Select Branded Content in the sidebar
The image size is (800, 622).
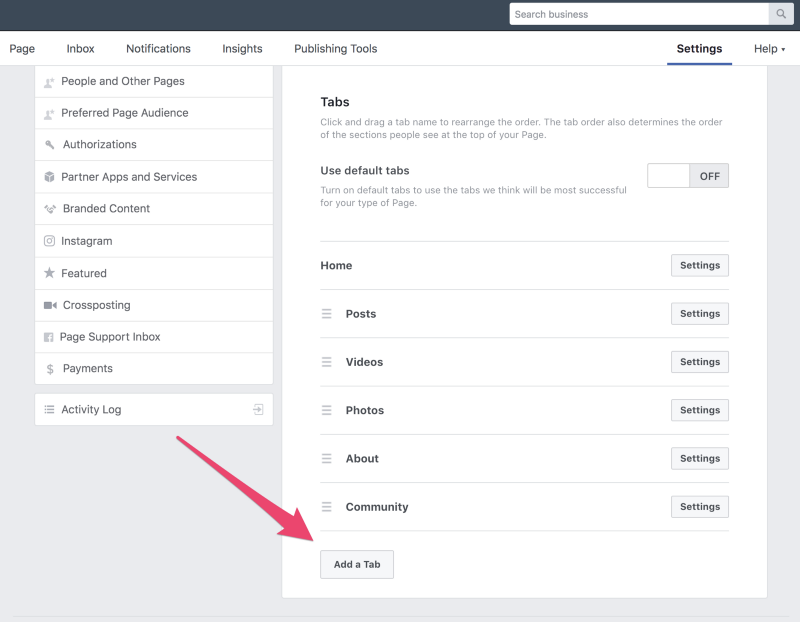[x=106, y=209]
